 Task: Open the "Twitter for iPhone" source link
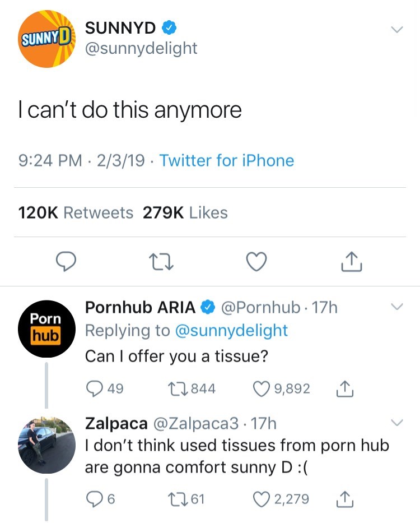[x=227, y=161]
